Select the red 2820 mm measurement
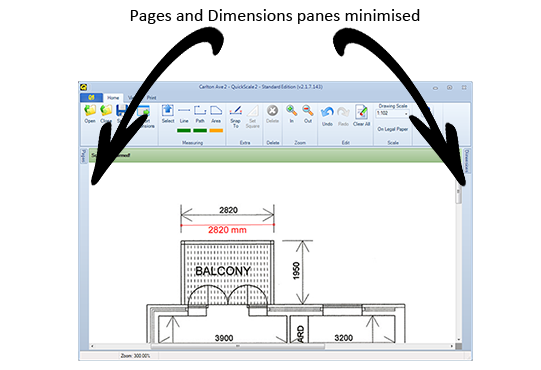Screen dimensions: 541x370 click(227, 230)
